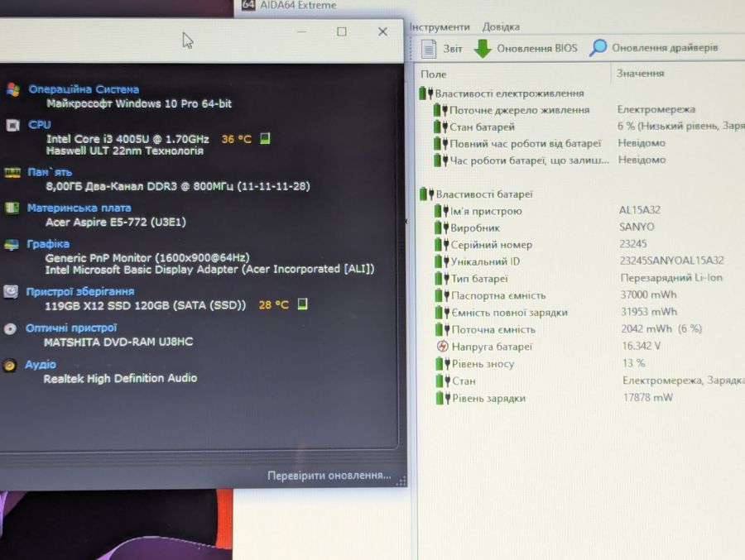
Task: Click the hard drive icon beside Пристрої зберігання
Action: coord(11,291)
